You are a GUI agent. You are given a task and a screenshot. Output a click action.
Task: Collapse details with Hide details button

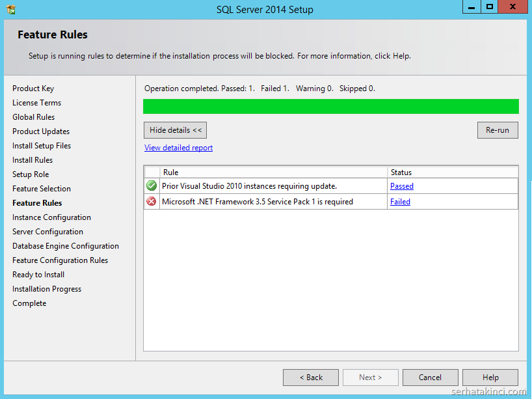click(x=175, y=130)
